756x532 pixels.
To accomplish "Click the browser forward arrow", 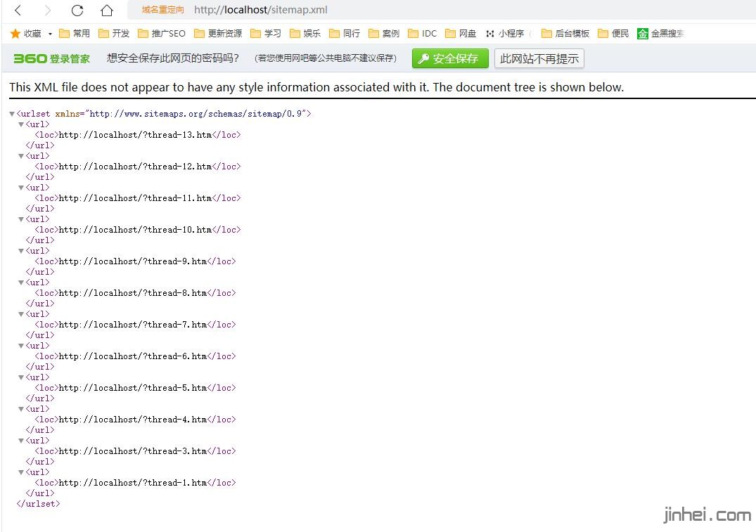I will coord(48,11).
